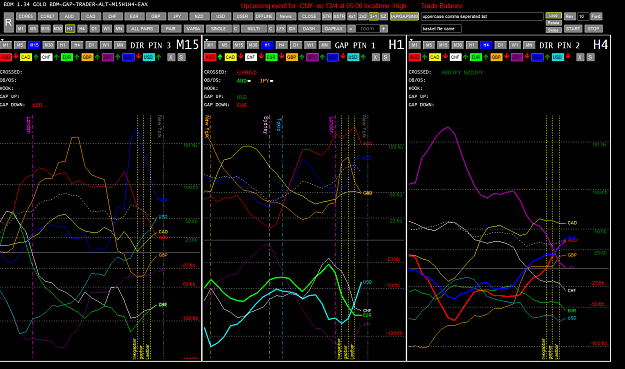Click the zoom plus button
Viewport: 625px width, 369px height.
point(383,29)
